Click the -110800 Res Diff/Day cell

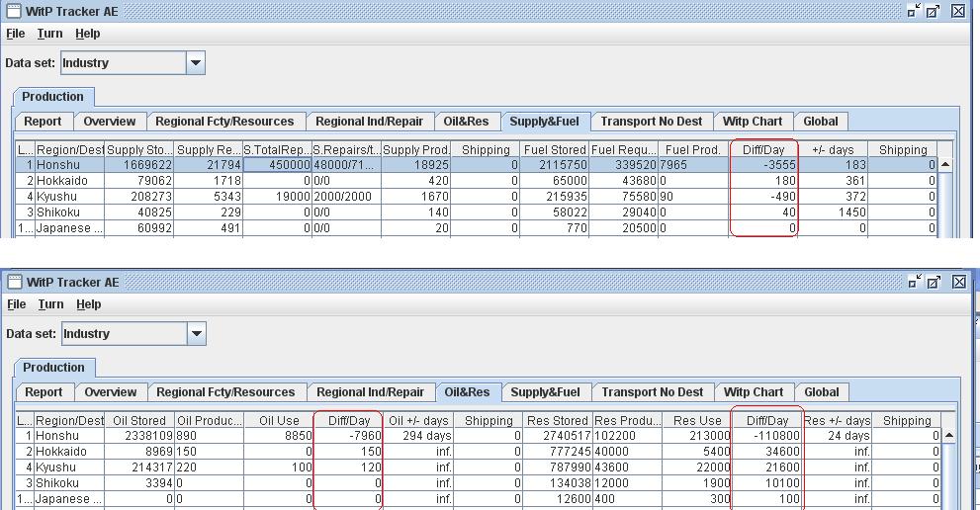tap(766, 436)
